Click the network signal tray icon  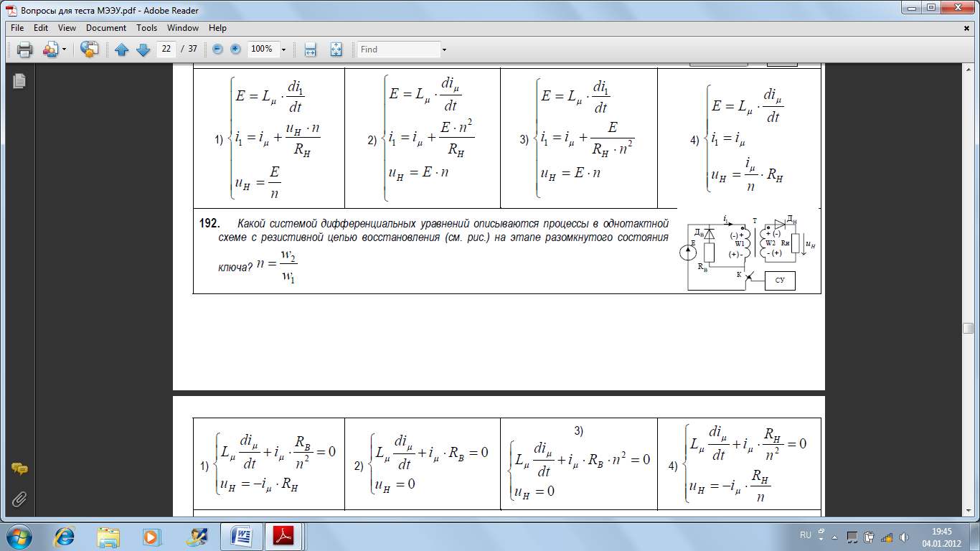(886, 537)
